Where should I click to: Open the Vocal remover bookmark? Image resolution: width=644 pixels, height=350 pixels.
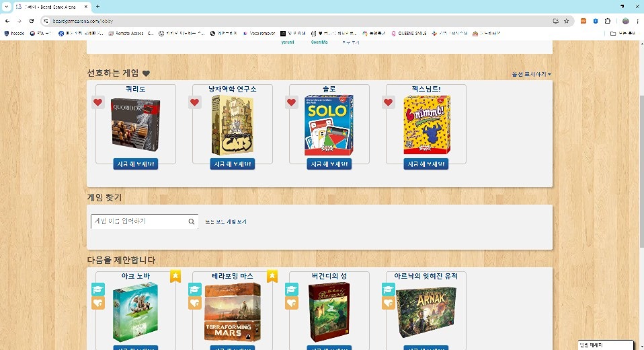tap(259, 33)
